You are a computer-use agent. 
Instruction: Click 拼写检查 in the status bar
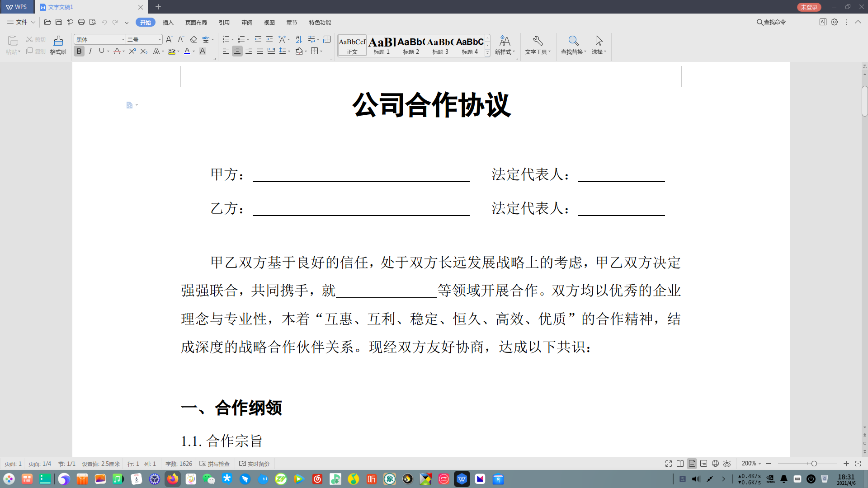point(215,464)
